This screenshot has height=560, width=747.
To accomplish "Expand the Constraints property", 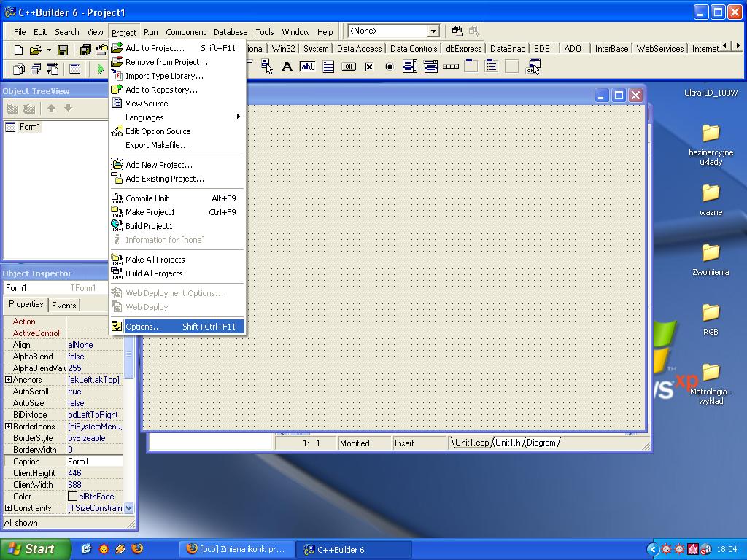I will pyautogui.click(x=8, y=507).
